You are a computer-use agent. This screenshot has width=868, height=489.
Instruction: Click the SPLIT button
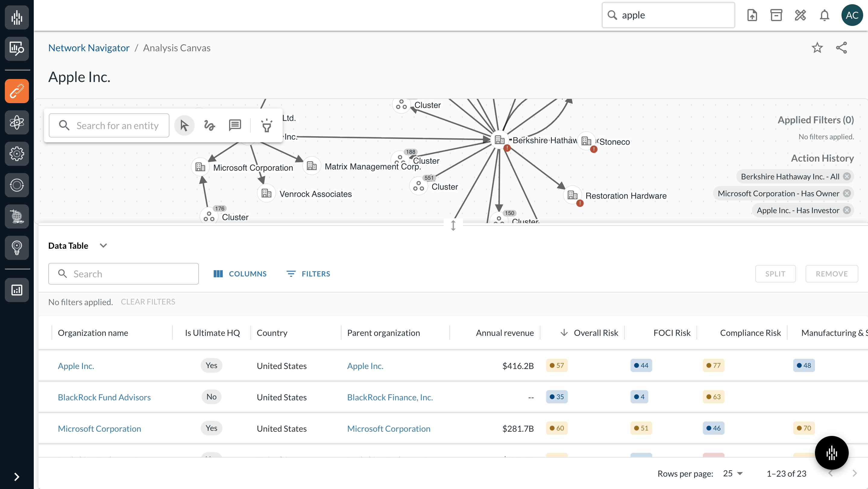(775, 274)
